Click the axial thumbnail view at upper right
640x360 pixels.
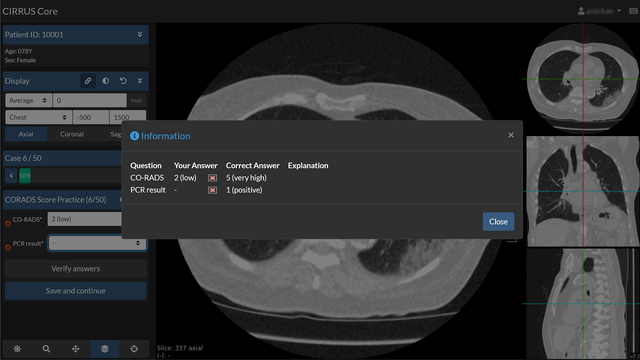click(x=583, y=79)
